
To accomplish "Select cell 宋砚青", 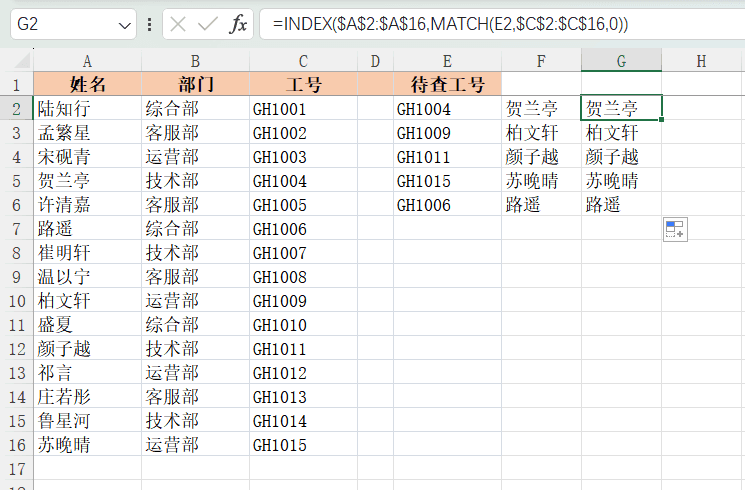I will tap(87, 156).
